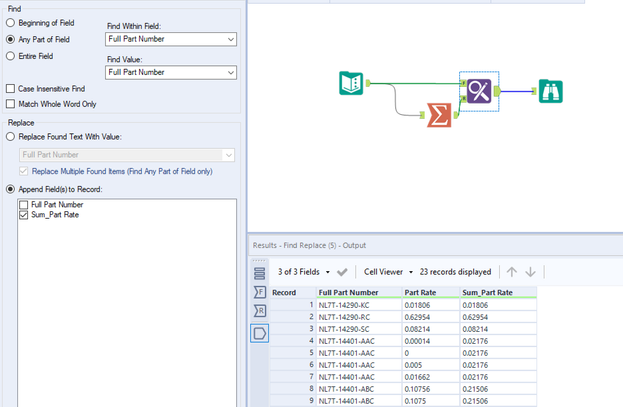Screen dimensions: 623x407
Task: Select record 6 row number
Action: (293, 365)
